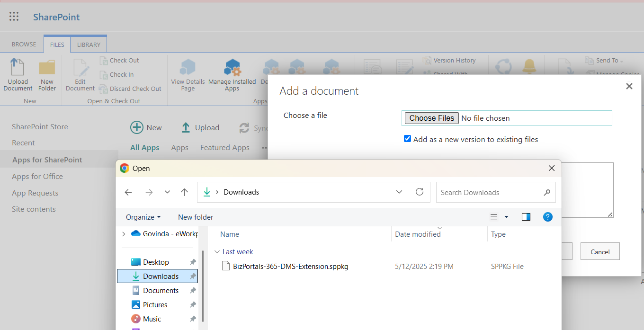Click the Sync icon in library toolbar
644x330 pixels.
tap(244, 128)
